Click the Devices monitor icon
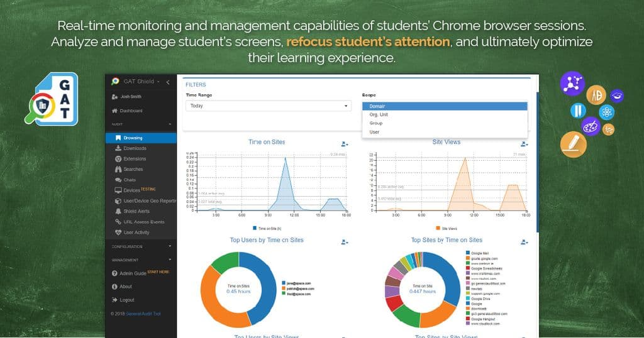This screenshot has width=644, height=338. (118, 190)
